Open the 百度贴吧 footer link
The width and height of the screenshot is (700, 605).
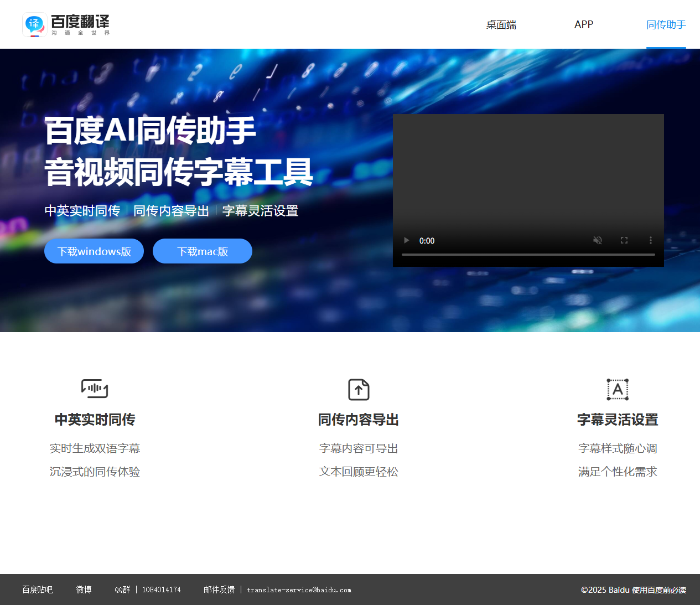click(x=38, y=590)
